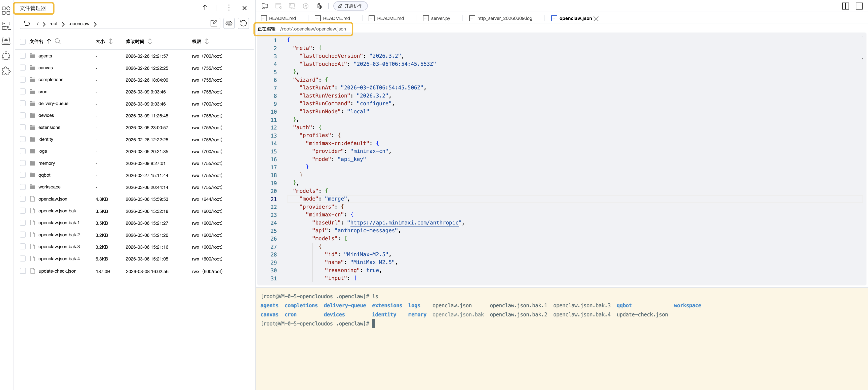The image size is (868, 390).
Task: Click the upload file arrow icon
Action: click(x=205, y=8)
